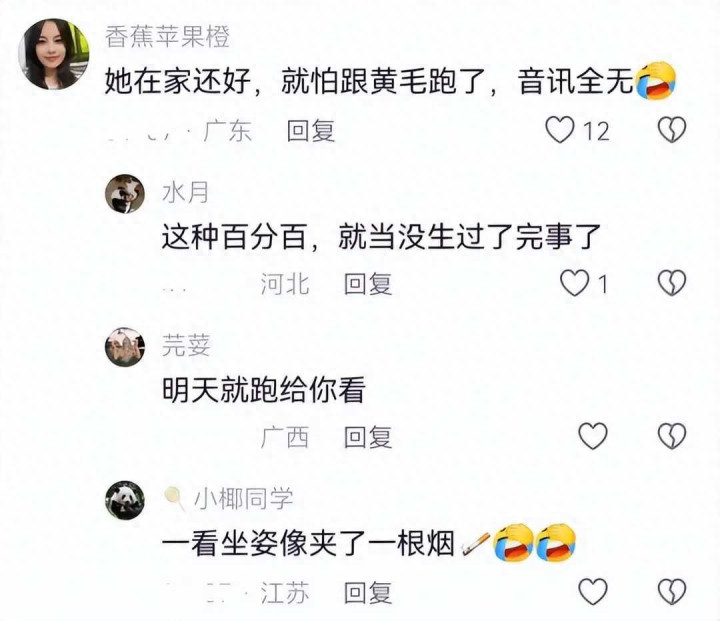Screen dimensions: 720x621
Task: Dislike 芫荽's reply with the broken heart
Action: (672, 435)
